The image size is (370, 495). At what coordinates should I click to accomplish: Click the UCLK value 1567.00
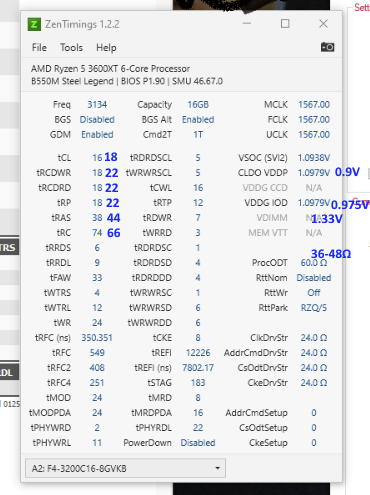pyautogui.click(x=314, y=135)
